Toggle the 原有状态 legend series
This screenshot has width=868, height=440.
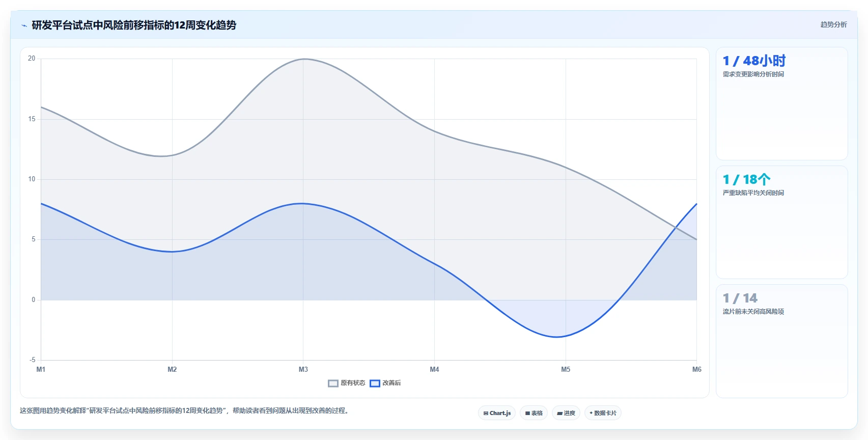tap(347, 383)
